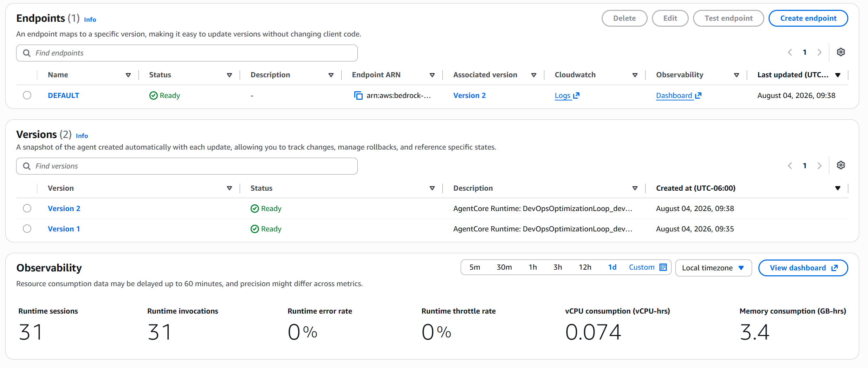The image size is (868, 368).
Task: Select the 5m time range
Action: (x=475, y=267)
